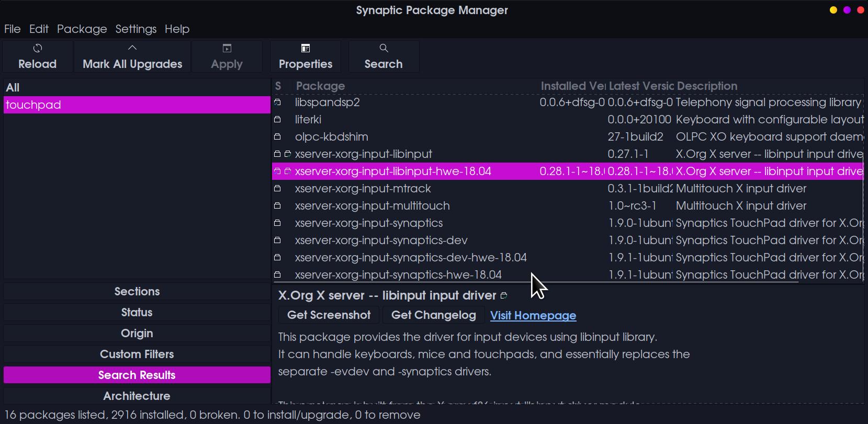Click Get Changelog button
Image resolution: width=868 pixels, height=424 pixels.
(x=434, y=315)
